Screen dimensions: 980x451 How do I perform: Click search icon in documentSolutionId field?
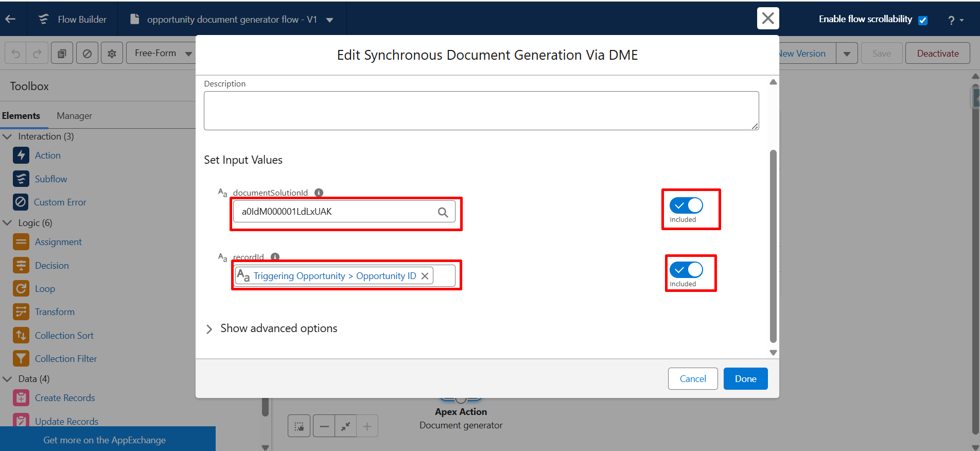tap(443, 212)
